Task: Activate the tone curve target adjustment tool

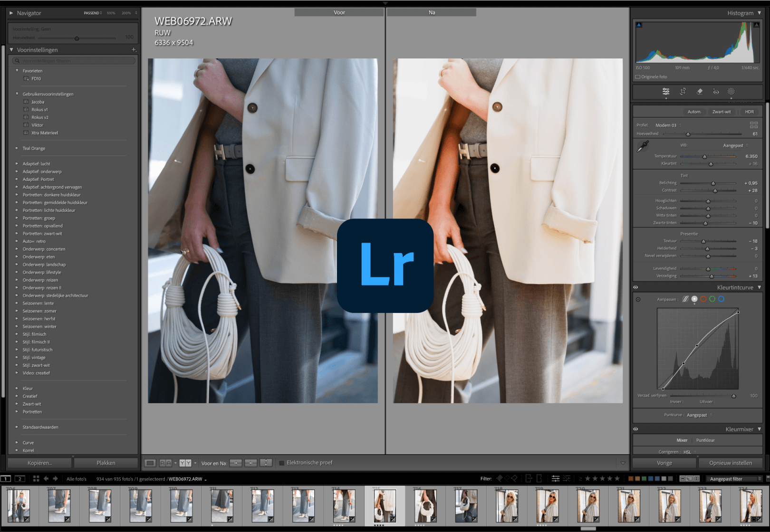Action: [x=638, y=299]
